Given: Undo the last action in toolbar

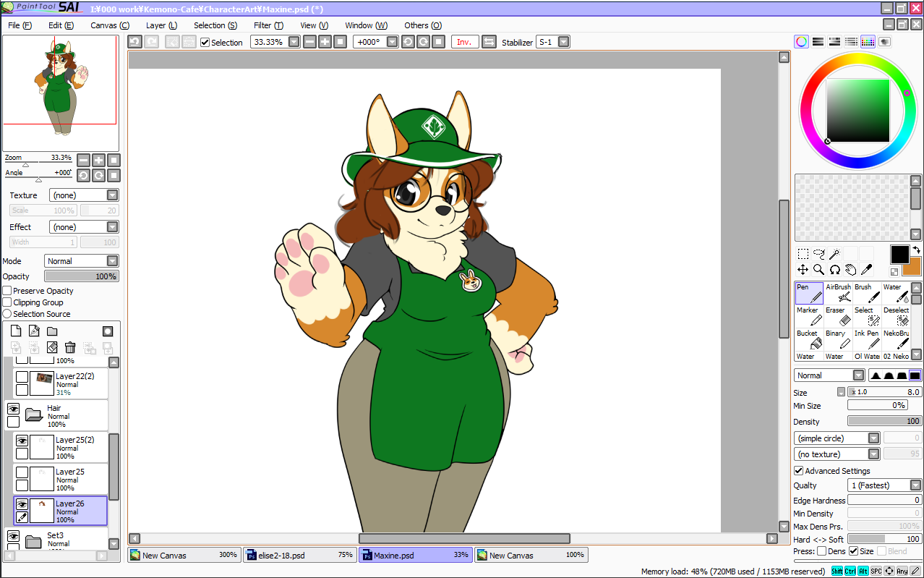Looking at the screenshot, I should point(134,42).
